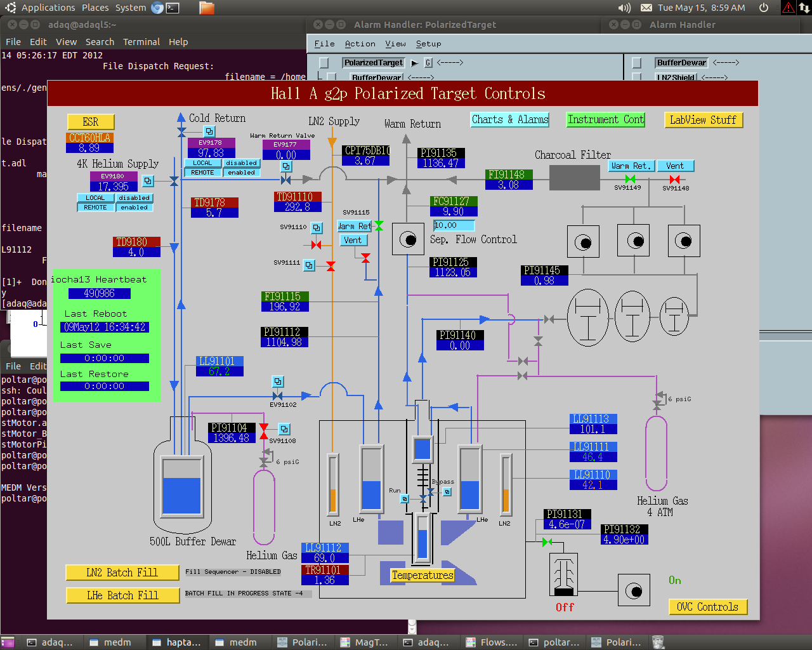The image size is (812, 650).
Task: Open the Setup menu in Alarm Handler
Action: (429, 44)
